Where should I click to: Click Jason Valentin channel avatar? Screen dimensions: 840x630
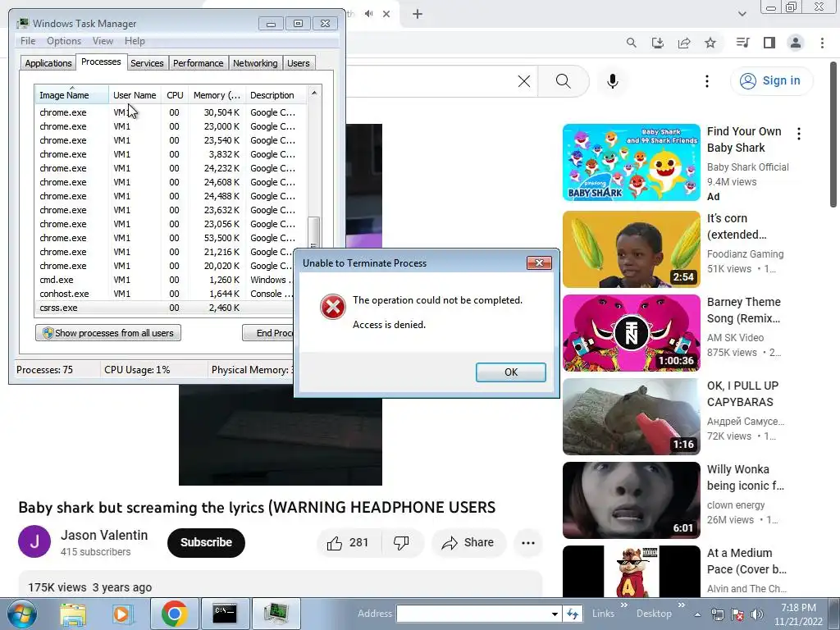coord(34,541)
